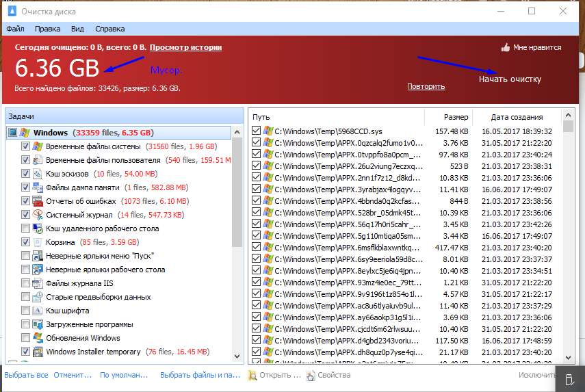
Task: Click the Корзина recycle bin icon
Action: [38, 242]
